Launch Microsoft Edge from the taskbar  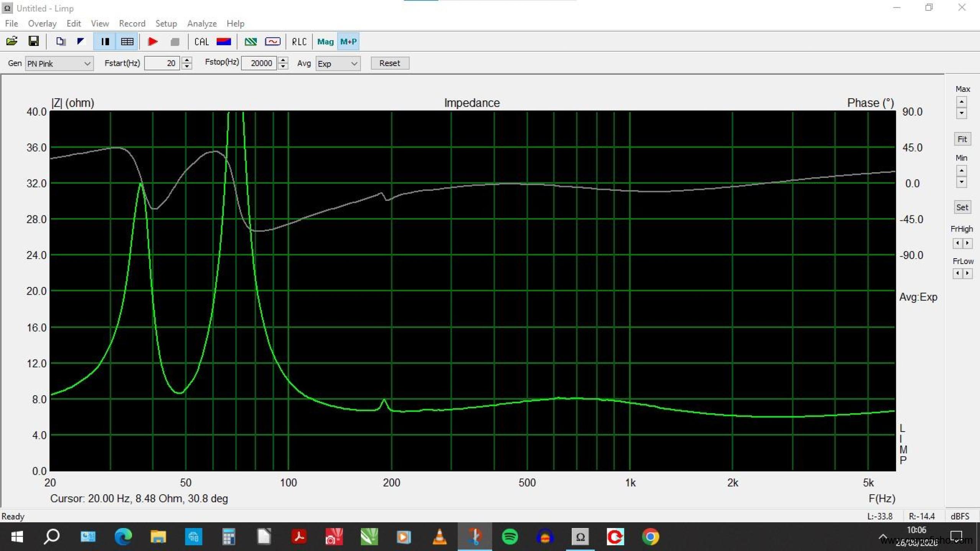(x=123, y=537)
